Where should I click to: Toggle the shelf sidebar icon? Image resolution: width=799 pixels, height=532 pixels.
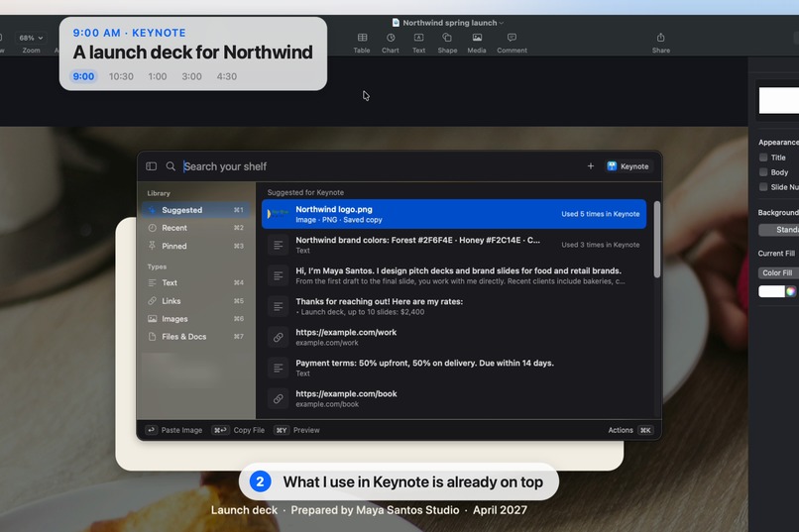(152, 166)
